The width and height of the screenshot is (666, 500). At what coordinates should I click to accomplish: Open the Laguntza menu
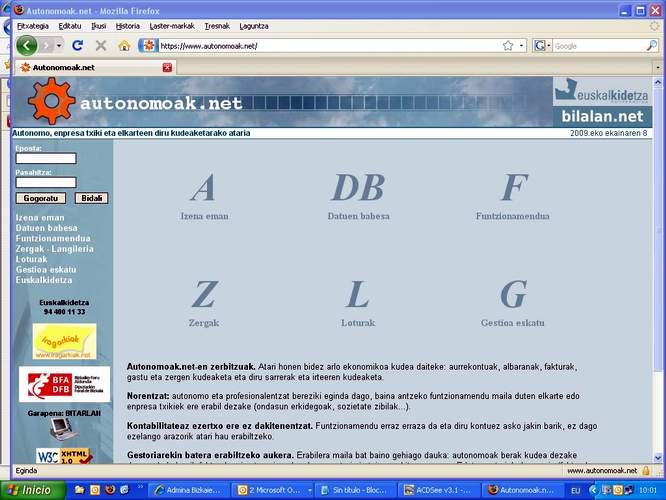pyautogui.click(x=254, y=26)
